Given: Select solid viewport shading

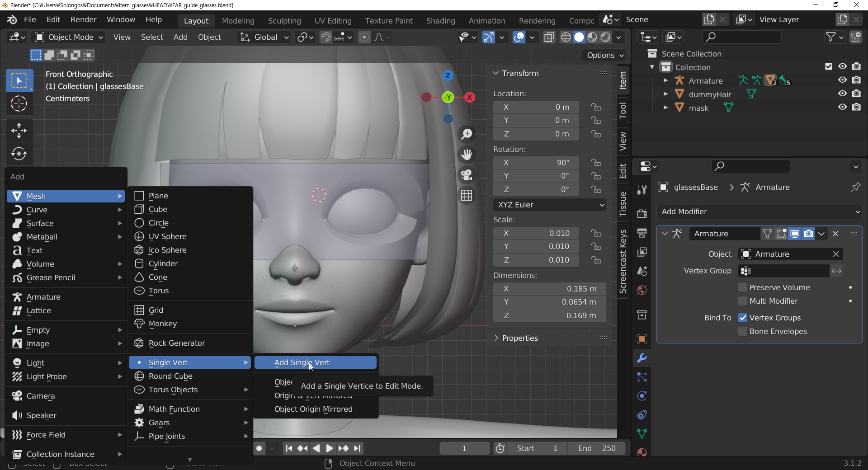Looking at the screenshot, I should click(579, 37).
